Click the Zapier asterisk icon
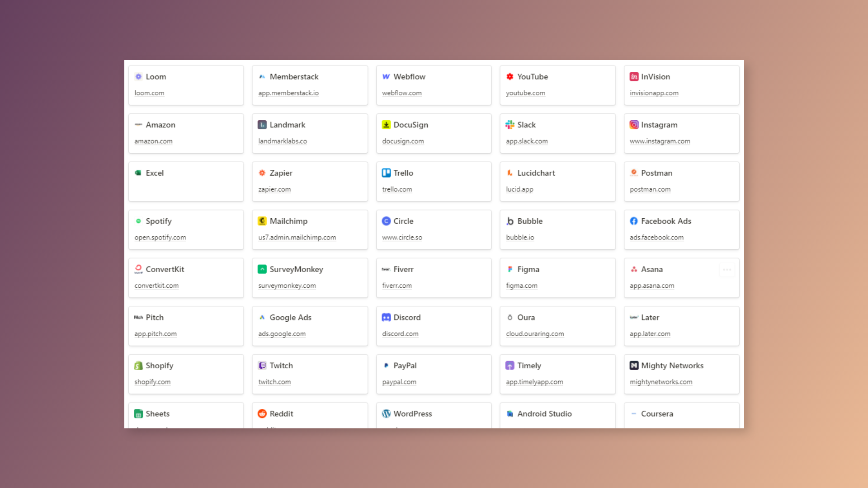 point(262,173)
